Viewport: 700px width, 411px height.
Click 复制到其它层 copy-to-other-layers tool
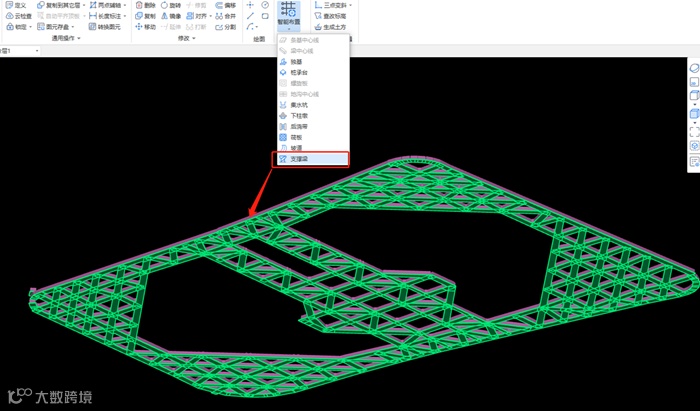coord(58,5)
